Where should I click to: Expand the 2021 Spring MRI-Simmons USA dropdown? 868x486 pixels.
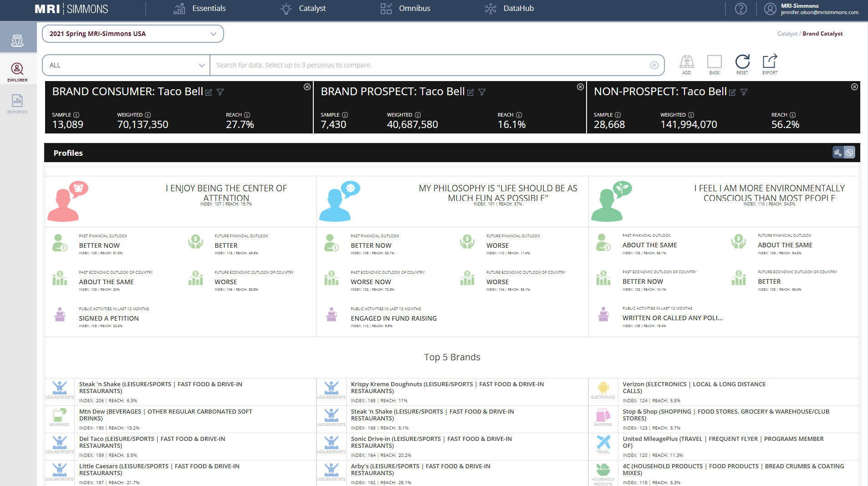point(133,34)
